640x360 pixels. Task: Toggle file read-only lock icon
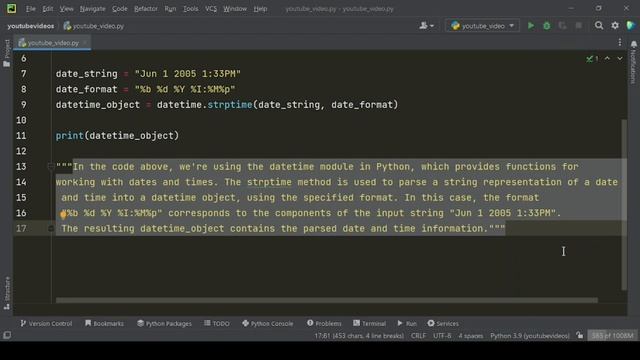[580, 335]
